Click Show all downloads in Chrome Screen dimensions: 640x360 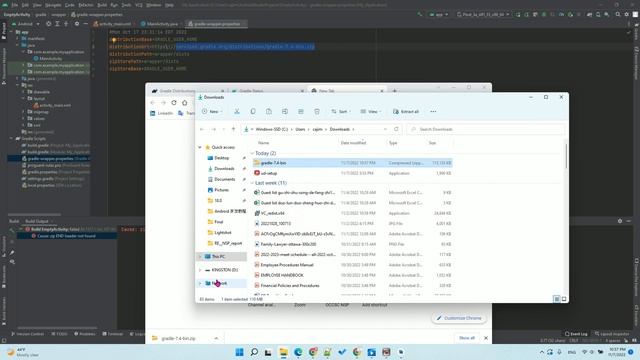[x=467, y=338]
